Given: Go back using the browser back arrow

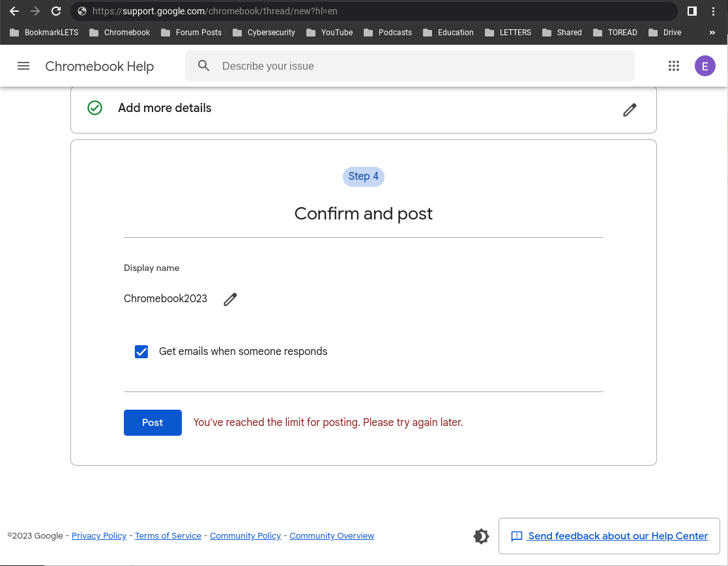Looking at the screenshot, I should pyautogui.click(x=14, y=11).
